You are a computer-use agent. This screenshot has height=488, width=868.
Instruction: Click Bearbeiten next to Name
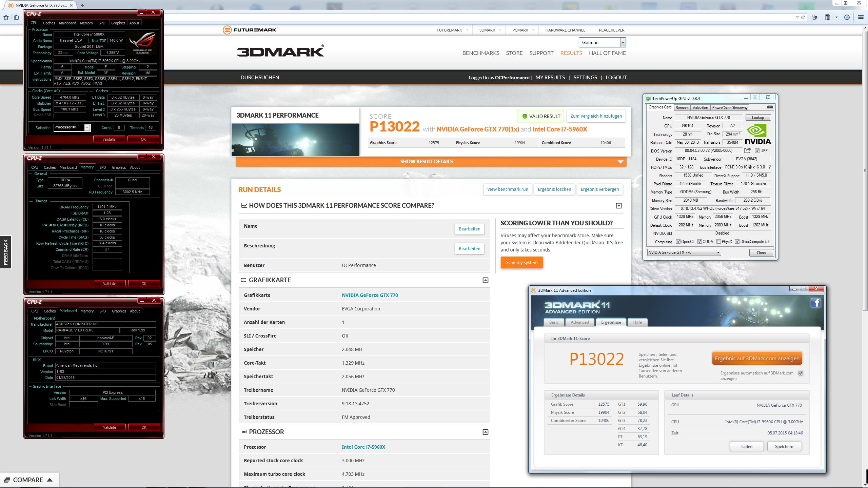click(x=469, y=229)
